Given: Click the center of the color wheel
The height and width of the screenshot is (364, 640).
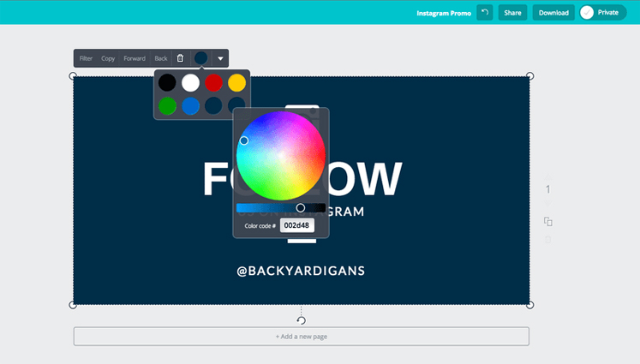Looking at the screenshot, I should pos(281,156).
